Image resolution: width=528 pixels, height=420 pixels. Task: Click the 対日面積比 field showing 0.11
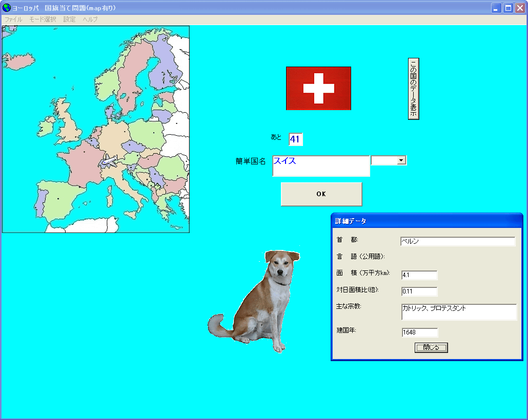[x=419, y=291]
